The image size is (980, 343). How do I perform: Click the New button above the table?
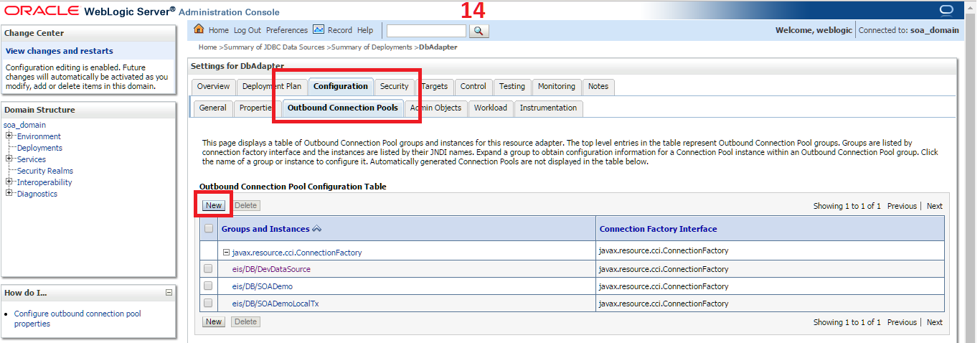[214, 205]
